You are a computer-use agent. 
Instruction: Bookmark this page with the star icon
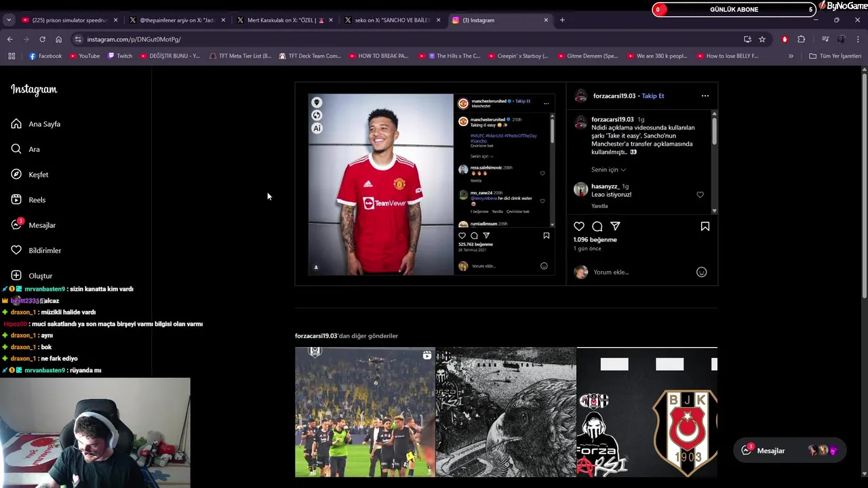tap(762, 39)
